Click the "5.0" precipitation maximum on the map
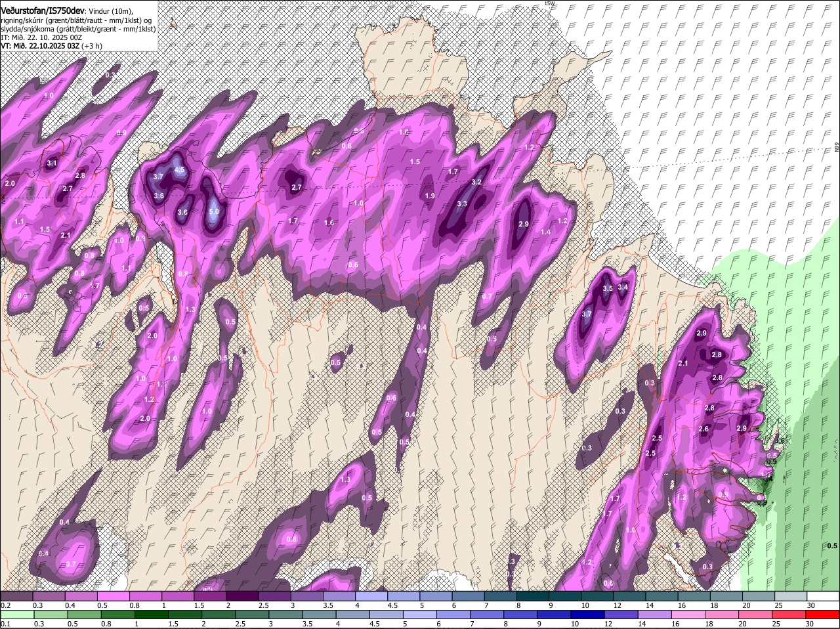Viewport: 840px width, 629px height. [x=214, y=212]
